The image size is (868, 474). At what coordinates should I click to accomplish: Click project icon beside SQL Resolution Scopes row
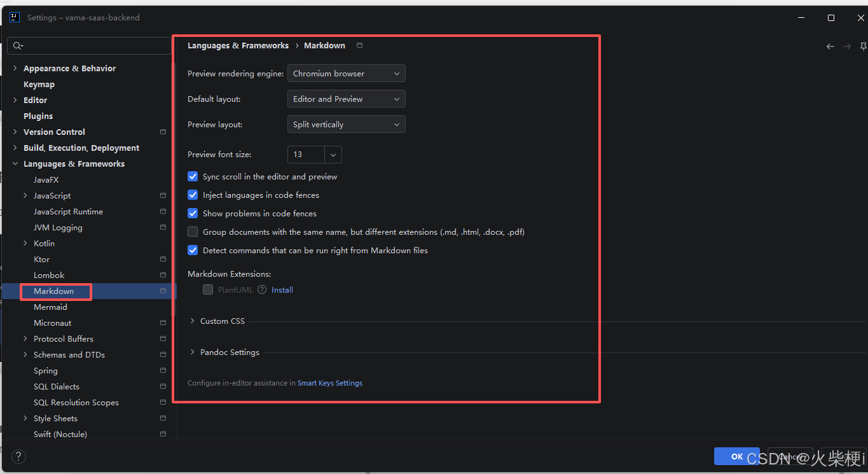pos(163,402)
